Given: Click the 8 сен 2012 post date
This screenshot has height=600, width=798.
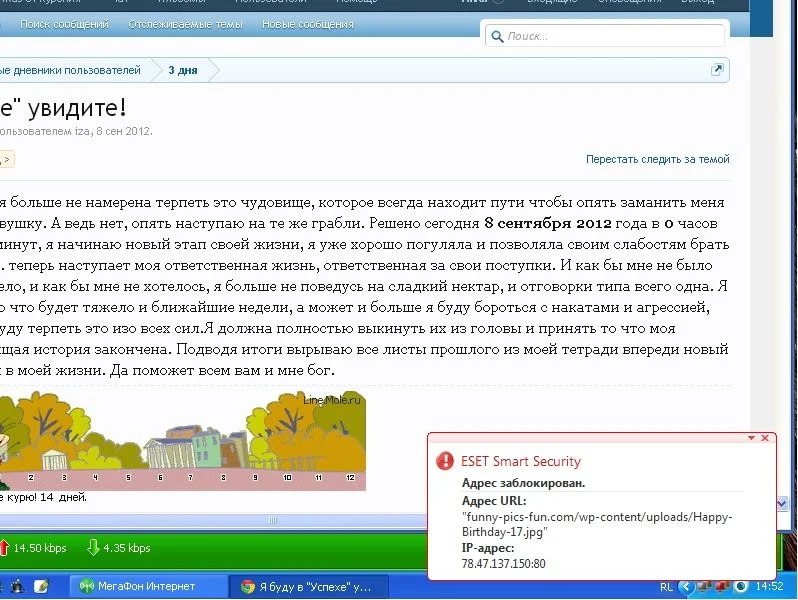Looking at the screenshot, I should pyautogui.click(x=123, y=131).
